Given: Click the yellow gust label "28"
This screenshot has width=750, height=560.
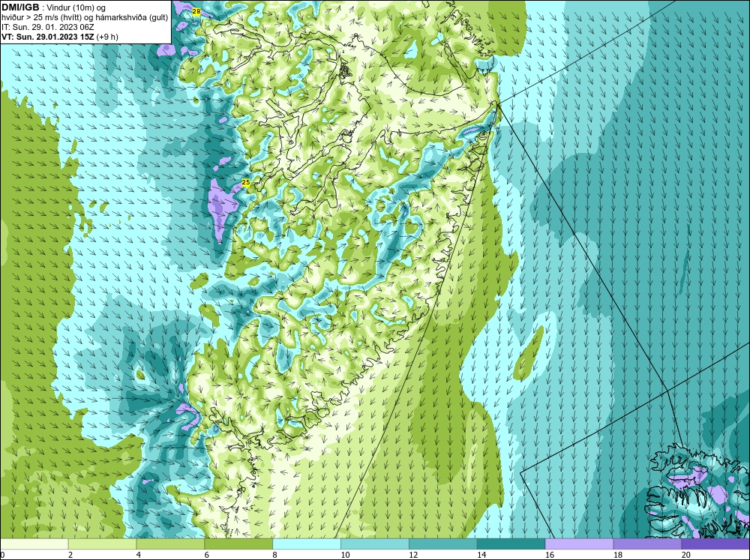Looking at the screenshot, I should tap(196, 11).
